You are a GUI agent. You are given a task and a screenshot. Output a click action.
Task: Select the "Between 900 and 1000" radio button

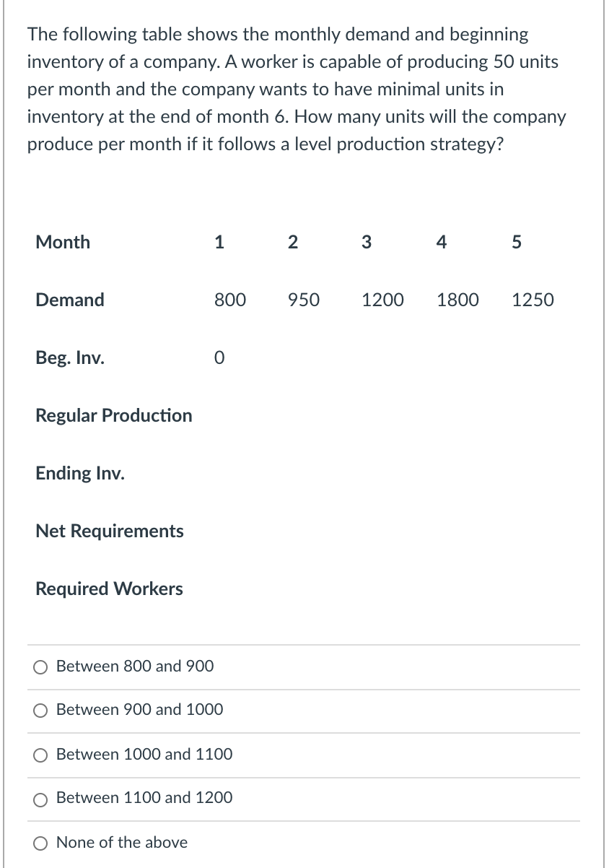(x=40, y=711)
